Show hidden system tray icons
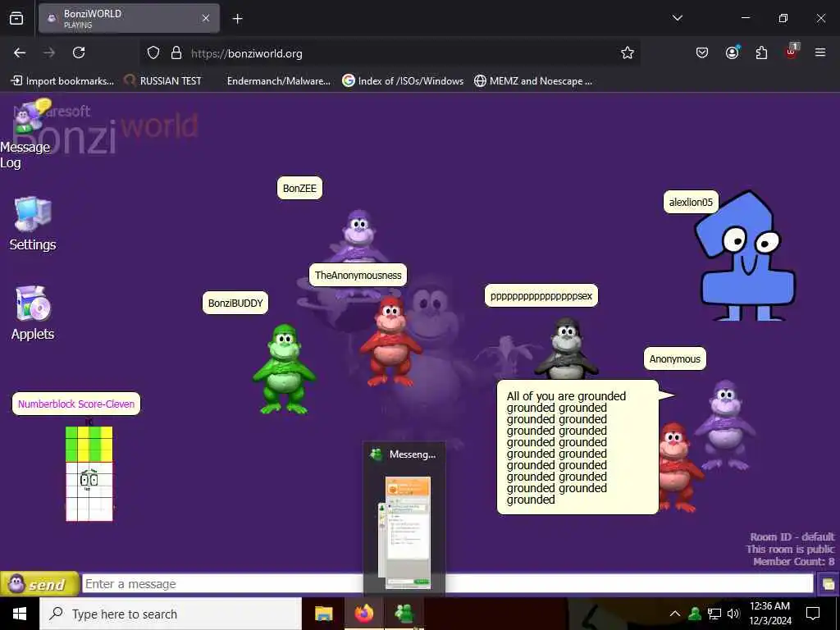This screenshot has height=630, width=840. (x=675, y=614)
